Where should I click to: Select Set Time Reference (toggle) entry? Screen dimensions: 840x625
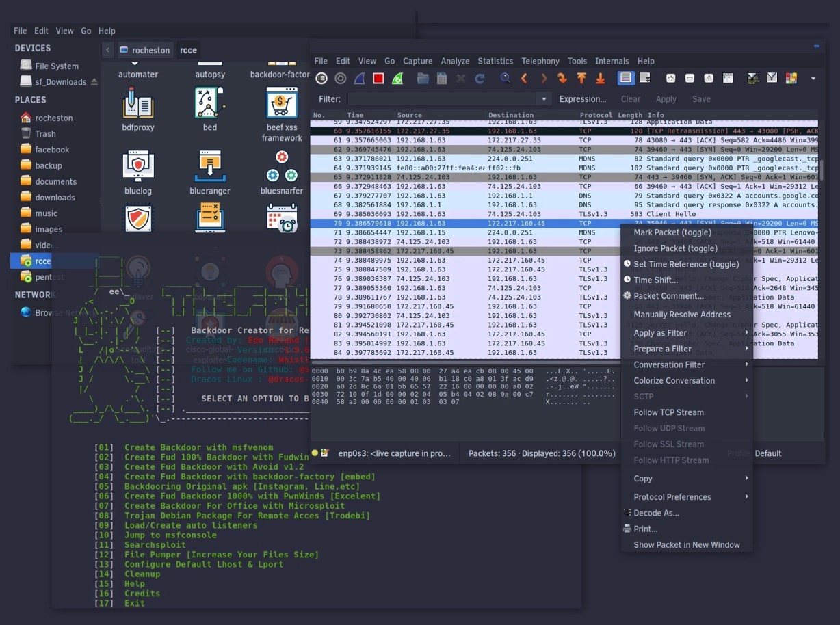687,264
